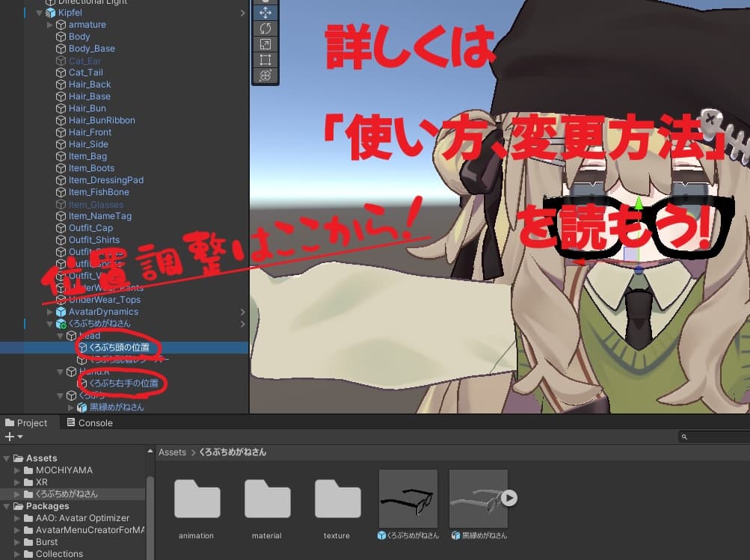Click the prefab icon next to Kipfel
750x560 pixels.
click(52, 12)
